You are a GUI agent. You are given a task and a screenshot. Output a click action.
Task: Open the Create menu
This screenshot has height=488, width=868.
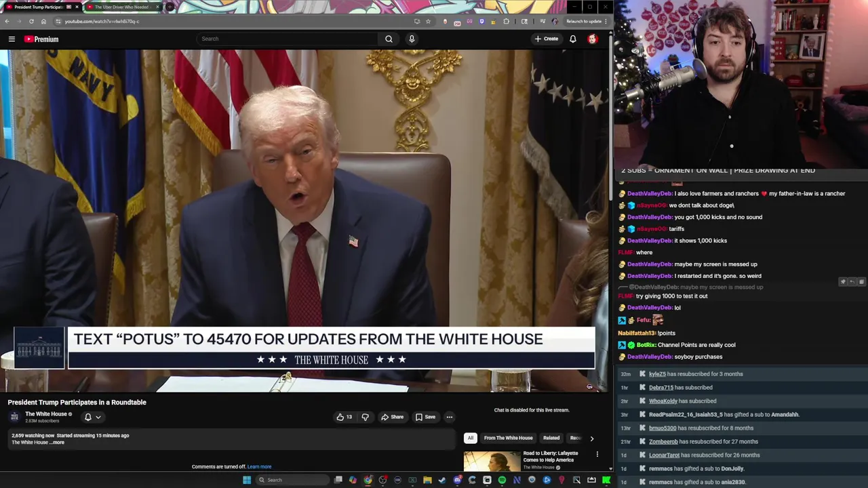click(x=546, y=39)
